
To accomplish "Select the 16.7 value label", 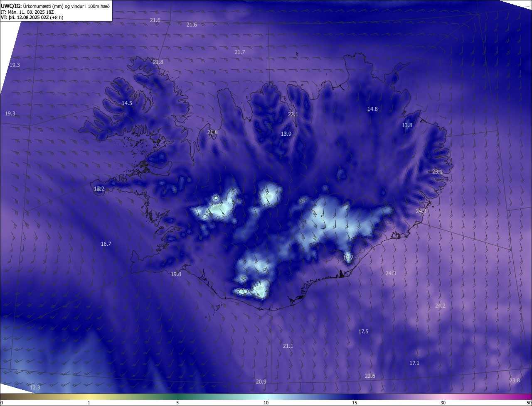I will coord(106,244).
